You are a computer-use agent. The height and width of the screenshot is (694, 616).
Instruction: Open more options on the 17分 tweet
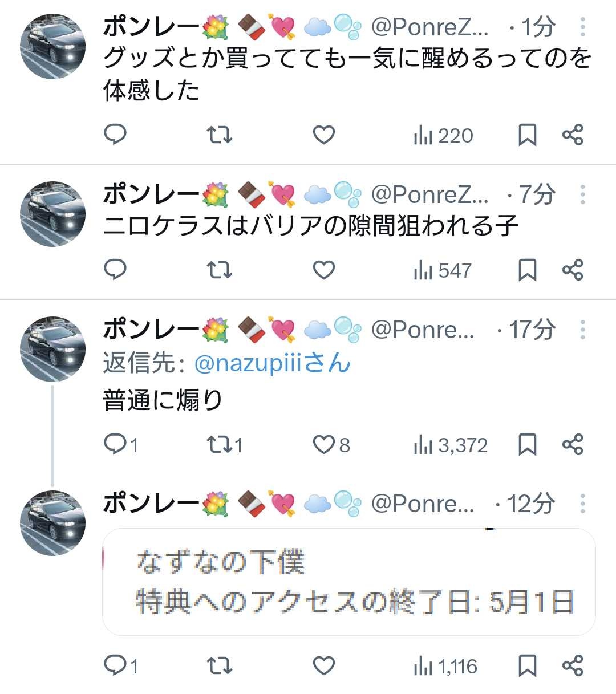[582, 330]
